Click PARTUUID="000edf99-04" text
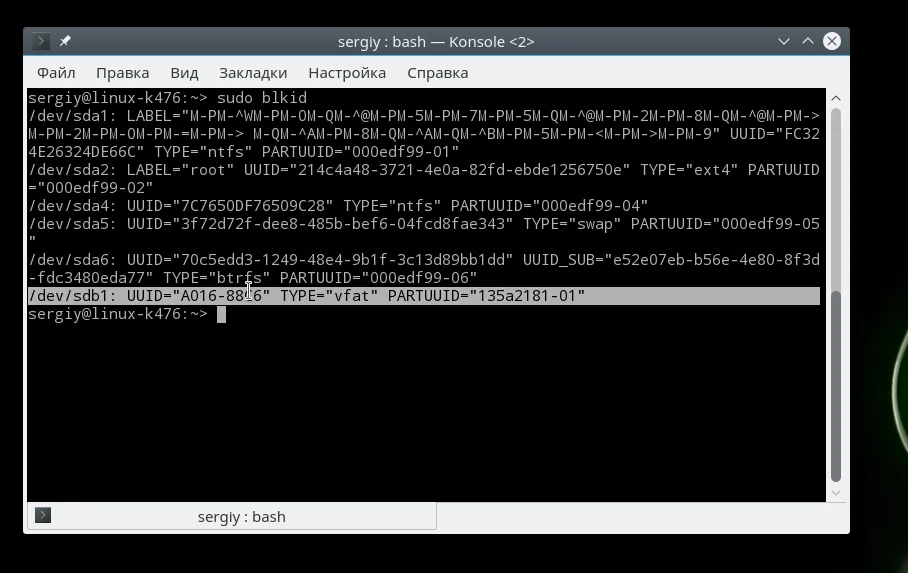 tap(549, 206)
